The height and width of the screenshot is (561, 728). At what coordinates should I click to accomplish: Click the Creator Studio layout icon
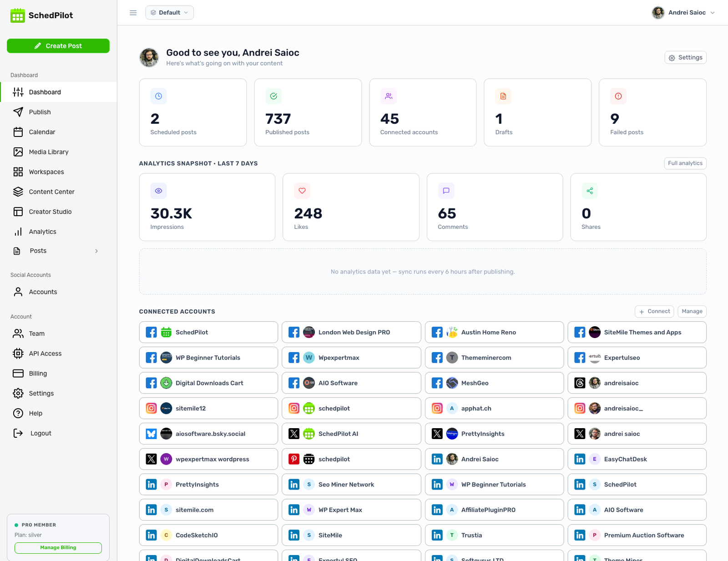pyautogui.click(x=18, y=212)
